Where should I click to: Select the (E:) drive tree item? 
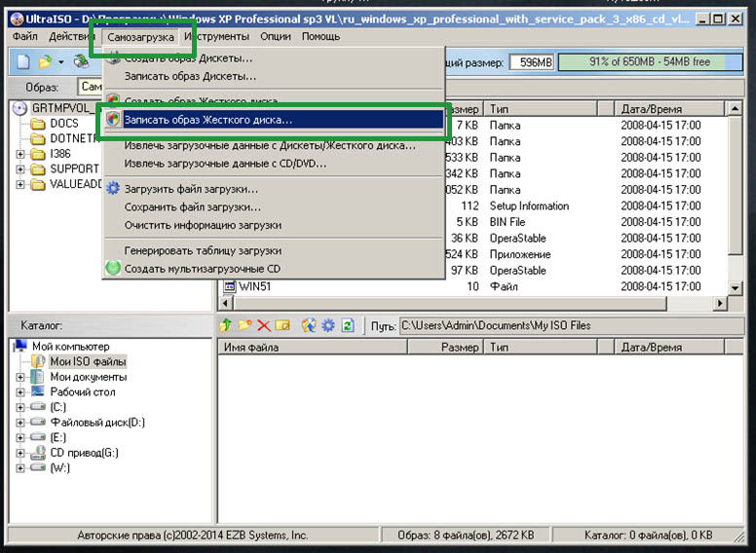pos(57,437)
